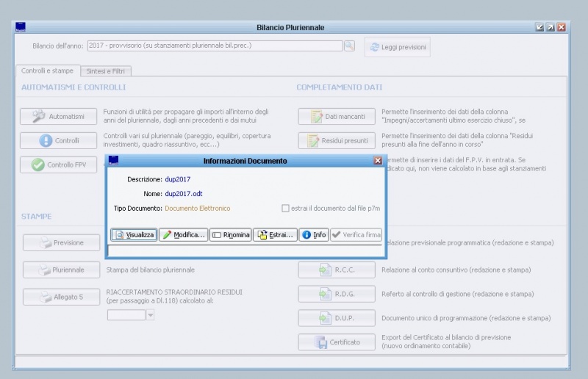Click the Verifica firma button

pyautogui.click(x=356, y=235)
